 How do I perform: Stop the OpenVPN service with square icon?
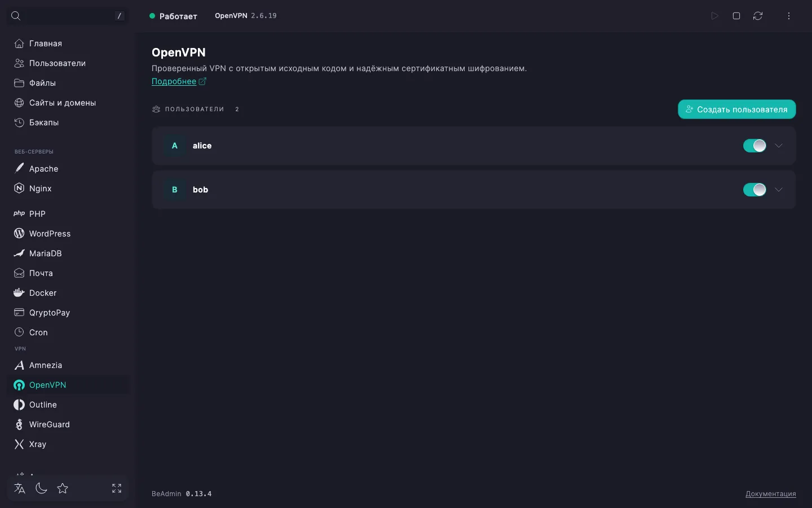coord(736,16)
